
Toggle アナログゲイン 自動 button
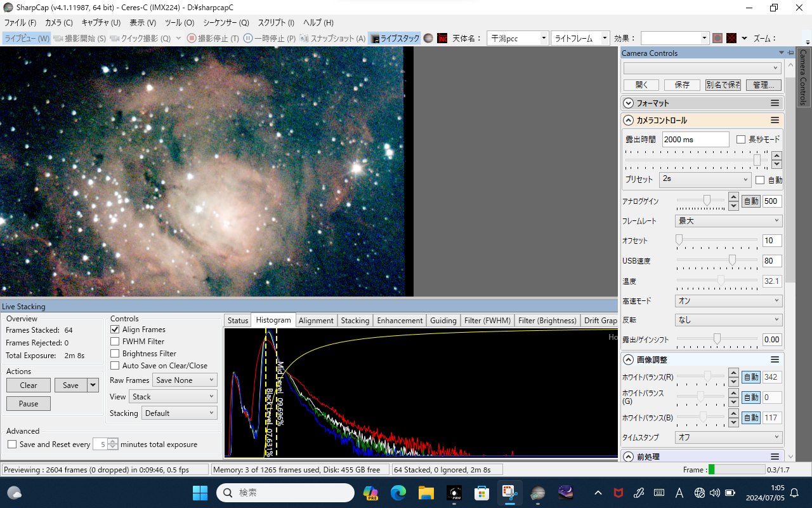point(751,201)
